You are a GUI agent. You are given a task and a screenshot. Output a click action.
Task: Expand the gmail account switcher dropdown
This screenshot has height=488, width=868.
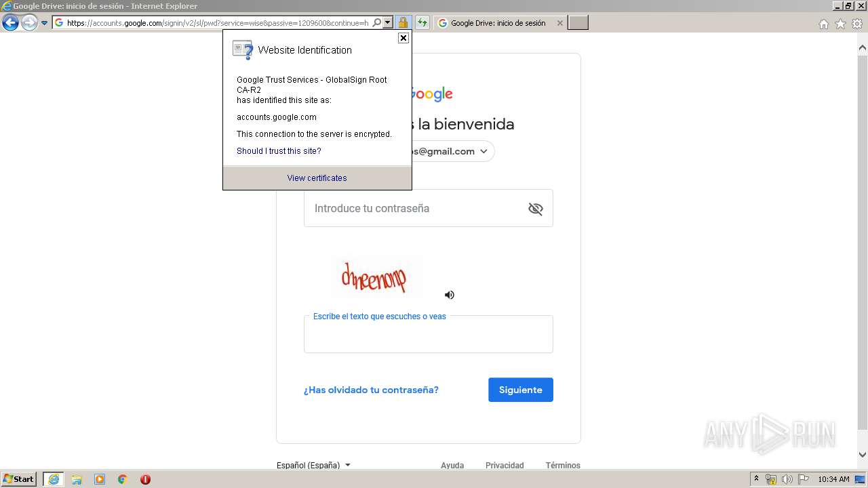tap(484, 151)
